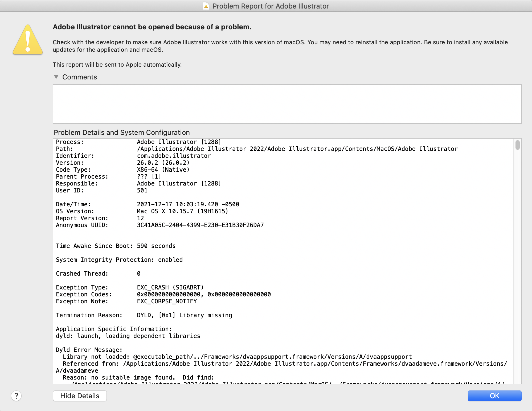Click the Problem Details and System Configuration heading
The image size is (532, 411).
[x=122, y=132]
